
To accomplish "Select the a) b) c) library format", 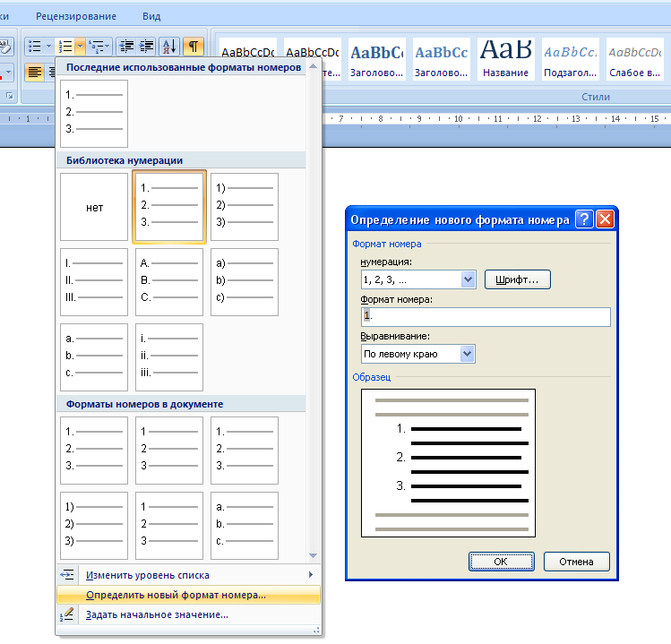I will 245,282.
